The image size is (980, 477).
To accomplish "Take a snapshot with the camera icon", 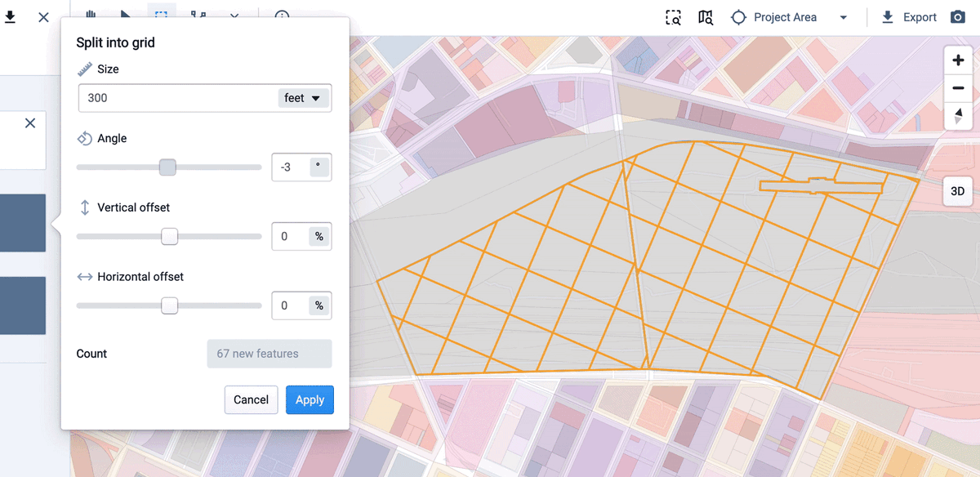I will (958, 17).
